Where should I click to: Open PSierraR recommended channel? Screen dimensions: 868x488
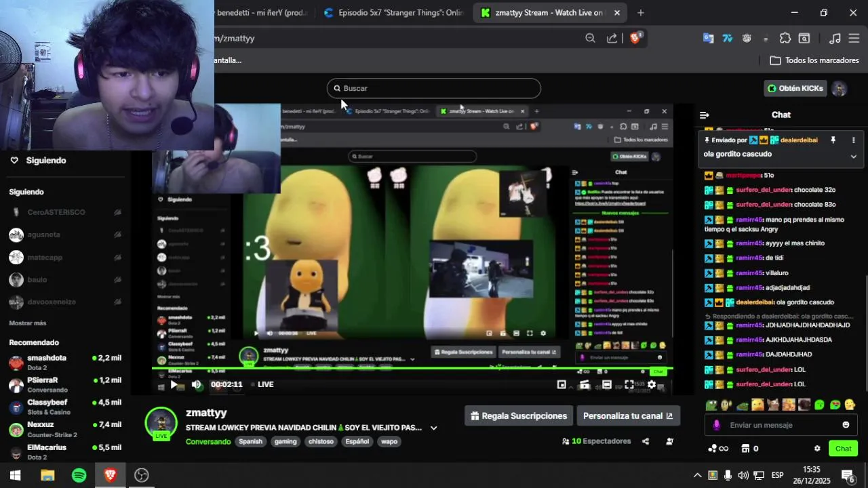point(64,385)
